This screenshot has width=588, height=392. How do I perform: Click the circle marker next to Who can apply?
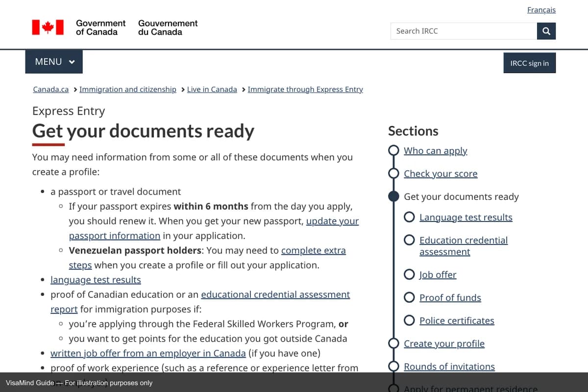click(393, 150)
